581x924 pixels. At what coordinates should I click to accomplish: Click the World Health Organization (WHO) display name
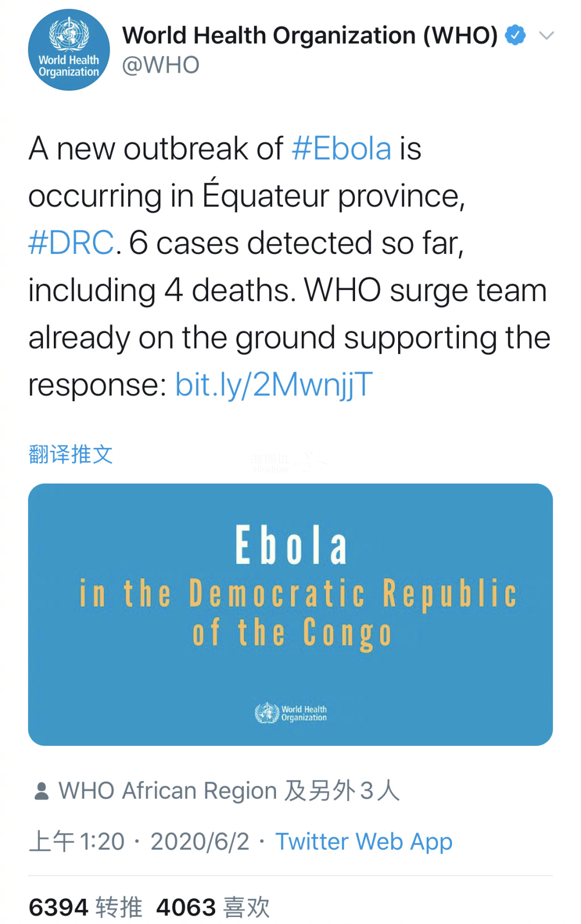[310, 35]
